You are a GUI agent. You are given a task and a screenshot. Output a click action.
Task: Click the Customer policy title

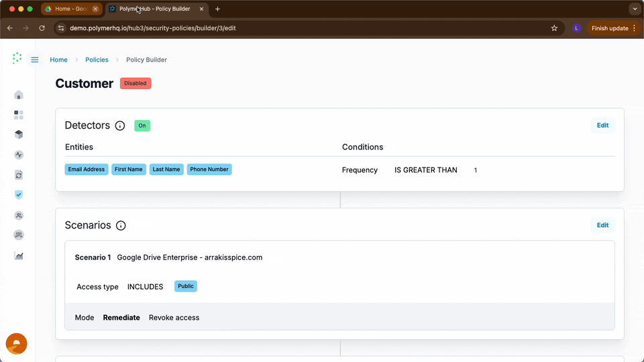(85, 84)
